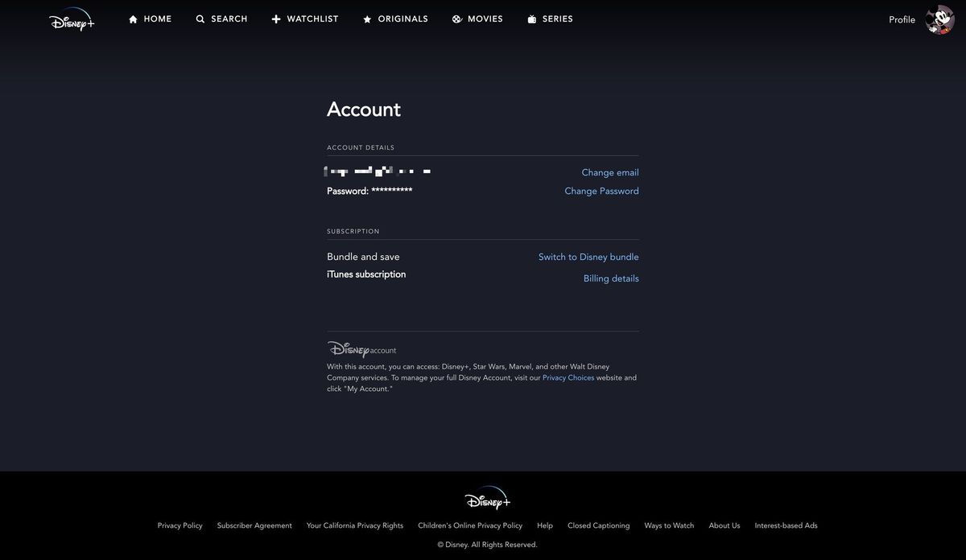This screenshot has width=966, height=560.
Task: Select Switch to Disney bundle
Action: click(x=588, y=255)
